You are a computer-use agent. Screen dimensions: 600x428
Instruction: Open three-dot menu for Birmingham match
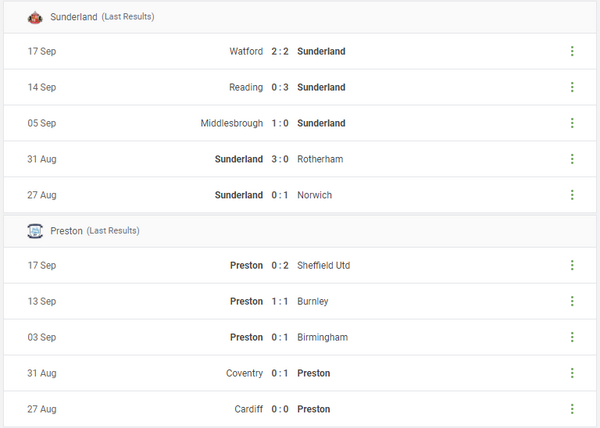(x=572, y=337)
